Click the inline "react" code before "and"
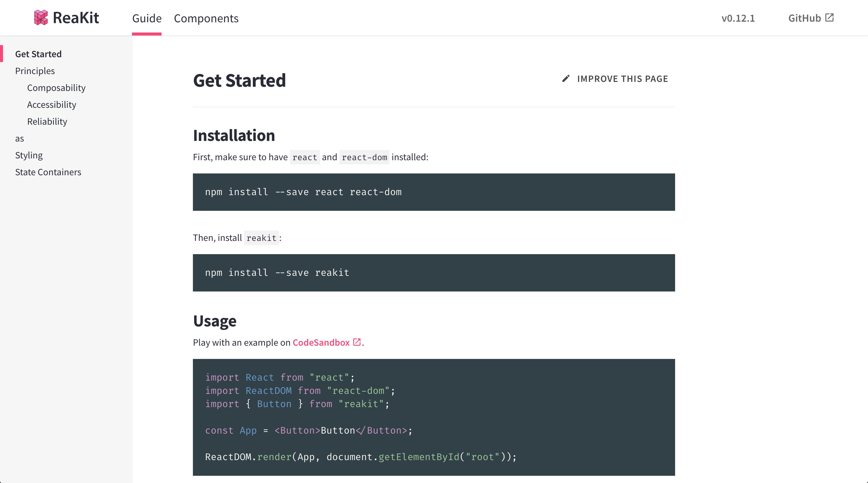The image size is (868, 483). point(305,157)
